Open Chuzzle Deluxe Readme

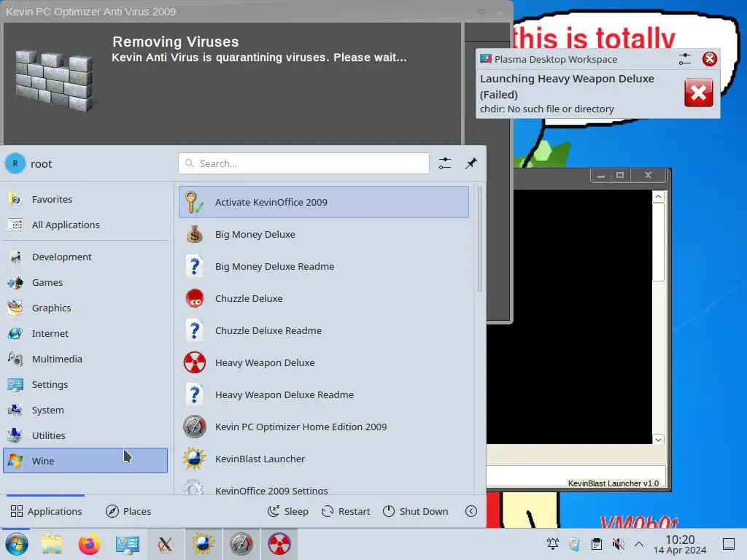(323, 330)
